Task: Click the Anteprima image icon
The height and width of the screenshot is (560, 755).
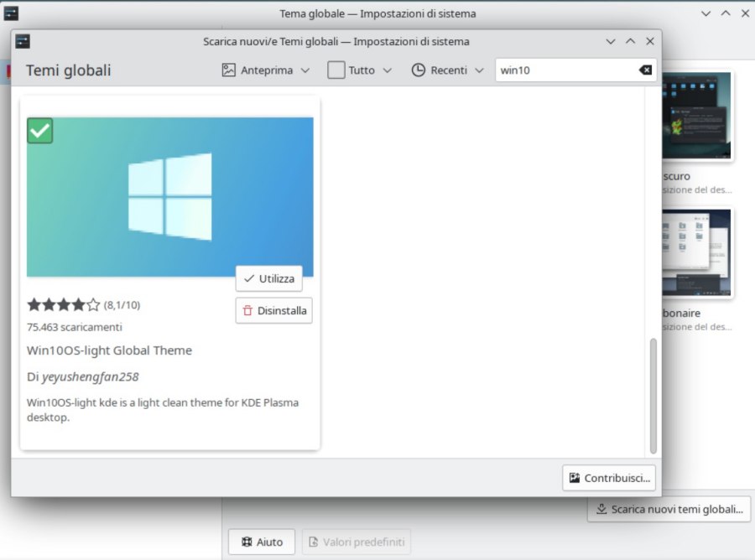Action: coord(229,70)
